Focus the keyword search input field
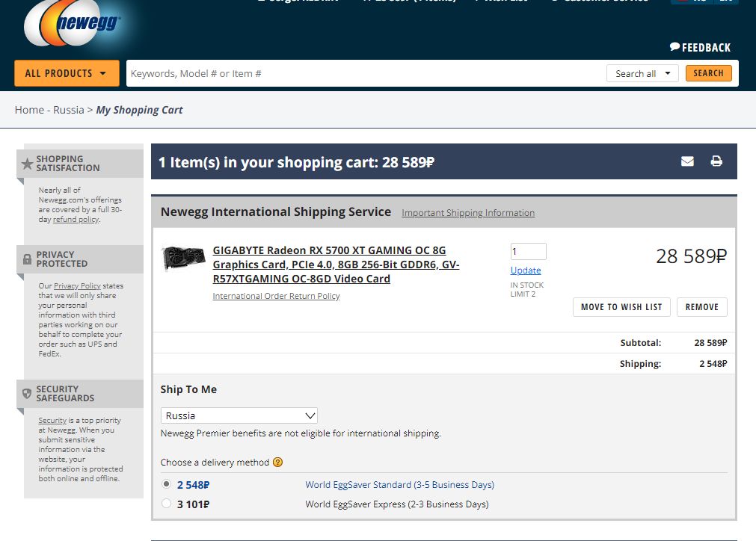756x541 pixels. tap(364, 73)
